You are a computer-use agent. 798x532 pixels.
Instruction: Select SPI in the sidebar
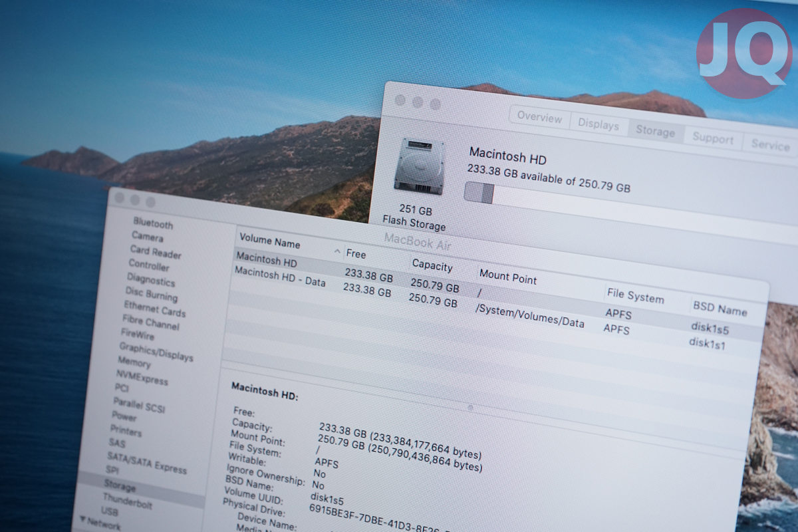(x=112, y=470)
